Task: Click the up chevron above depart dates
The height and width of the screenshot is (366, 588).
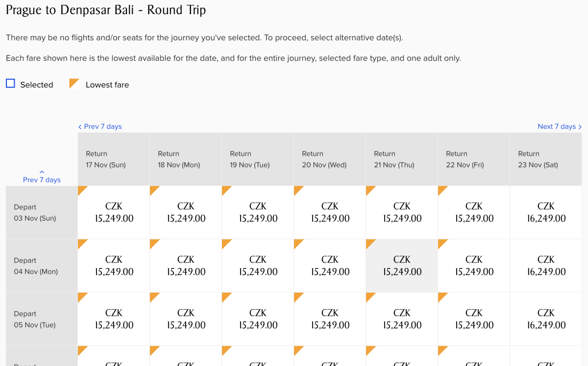Action: coord(42,172)
